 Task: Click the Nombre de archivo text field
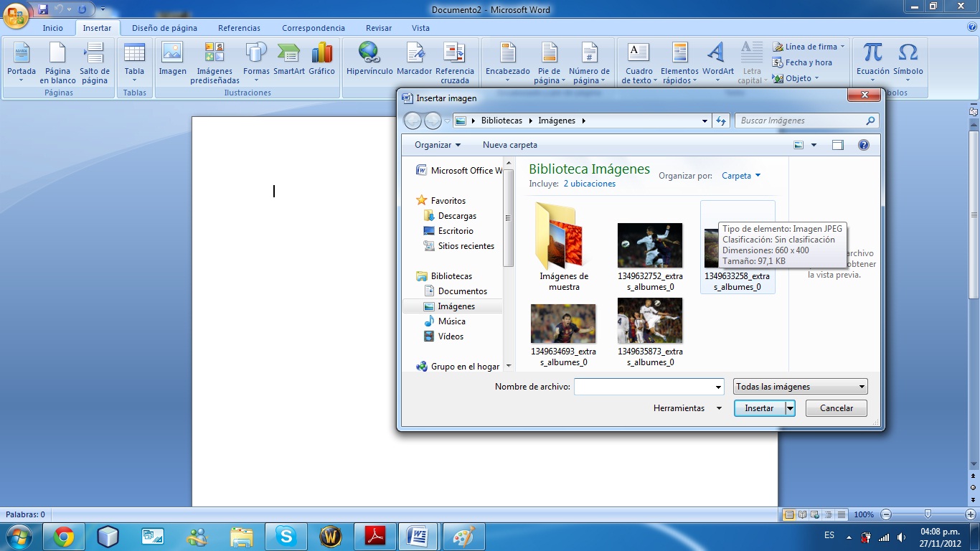(x=644, y=387)
